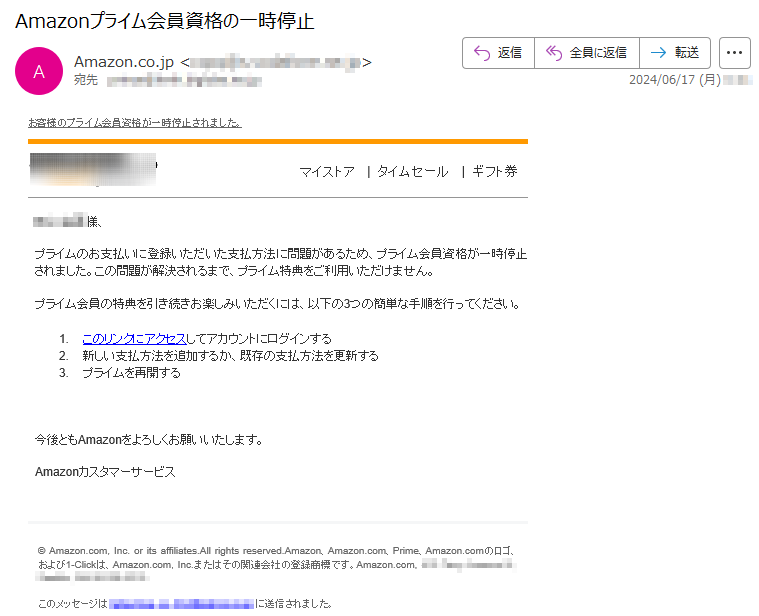Image resolution: width=759 pixels, height=616 pixels.
Task: Click the sender name Amazon.co.jp
Action: [x=124, y=62]
